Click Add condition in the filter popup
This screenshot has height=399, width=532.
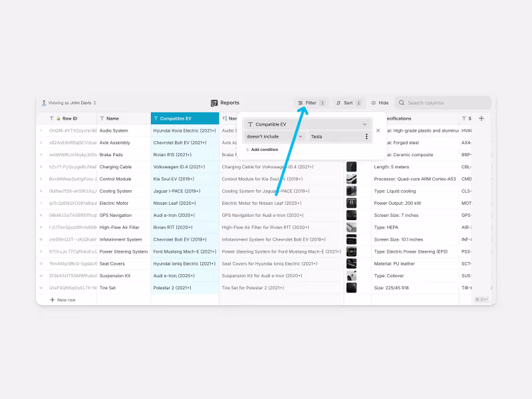click(262, 150)
